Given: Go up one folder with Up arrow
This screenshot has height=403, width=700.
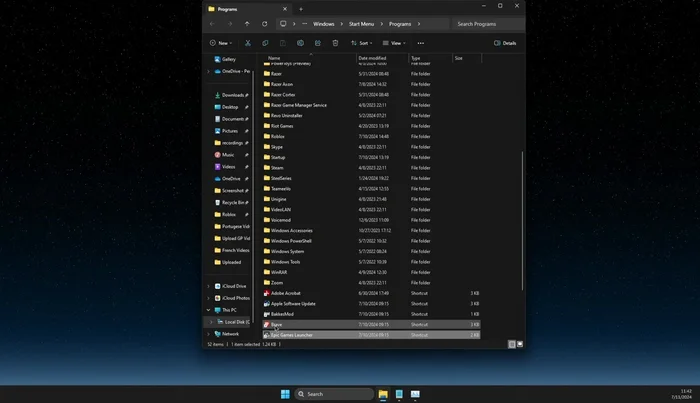Looking at the screenshot, I should (247, 23).
